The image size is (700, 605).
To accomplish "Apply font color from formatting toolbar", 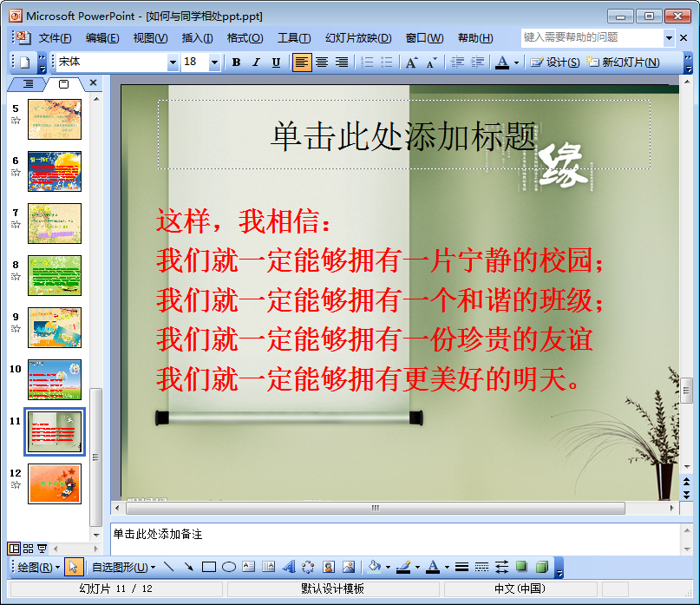I will pos(502,62).
